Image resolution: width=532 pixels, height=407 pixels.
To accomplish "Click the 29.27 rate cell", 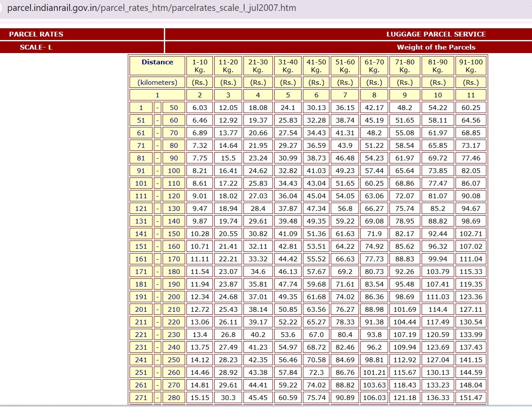I will 288,145.
